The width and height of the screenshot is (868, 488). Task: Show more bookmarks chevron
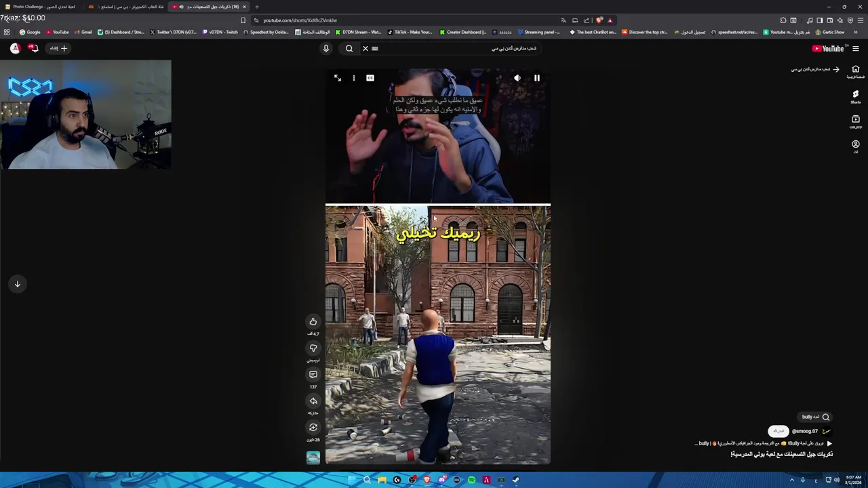856,32
